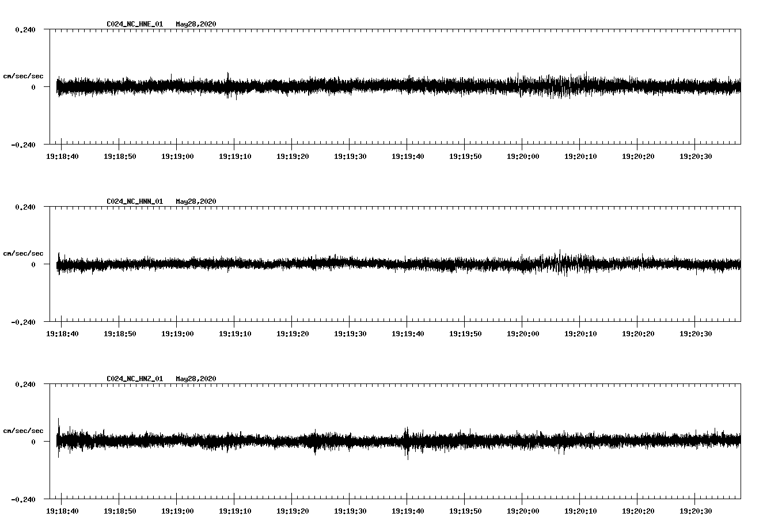Click the 19:19:20 time label under HNN plot
Viewport: 782px width, 532px height.
coord(293,333)
